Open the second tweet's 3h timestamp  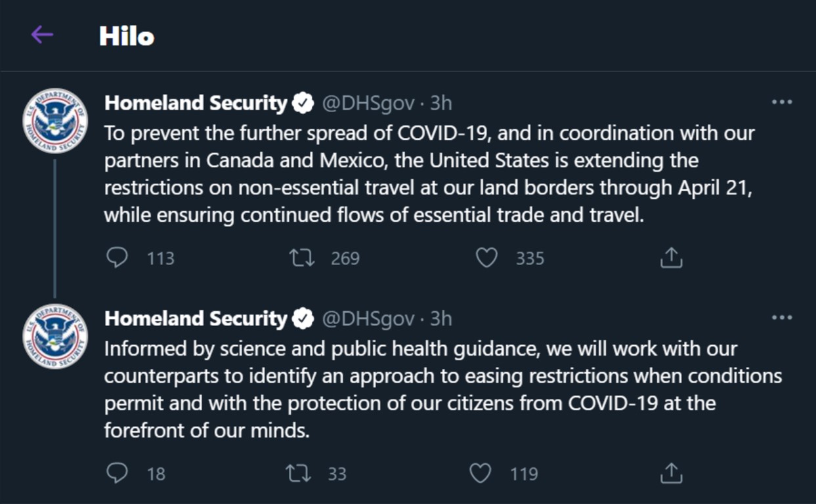click(441, 318)
